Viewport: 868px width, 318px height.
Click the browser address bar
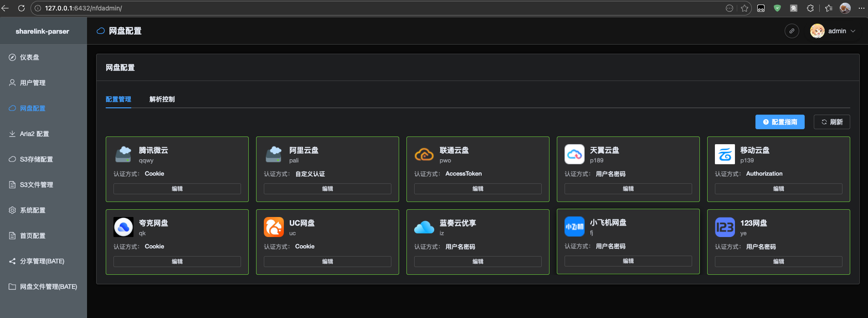click(x=365, y=8)
